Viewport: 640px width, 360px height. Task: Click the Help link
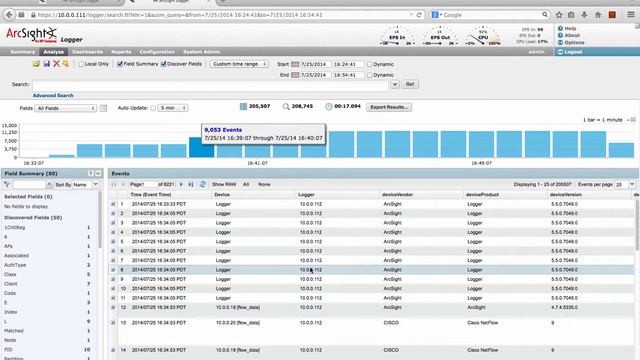(570, 29)
